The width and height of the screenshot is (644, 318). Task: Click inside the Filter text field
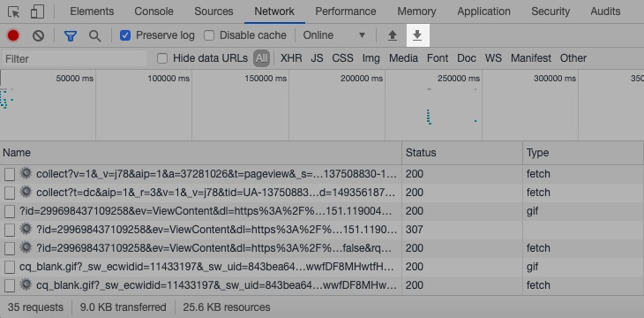tap(74, 59)
